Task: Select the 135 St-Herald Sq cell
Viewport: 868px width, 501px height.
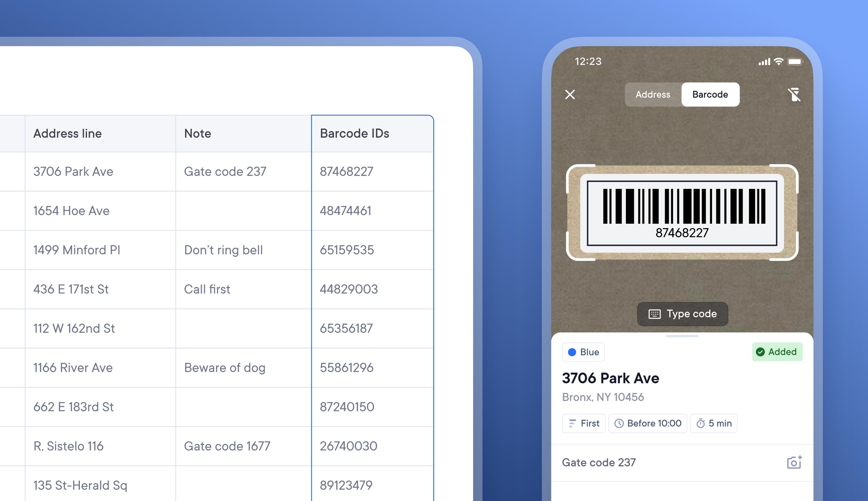Action: (x=100, y=484)
